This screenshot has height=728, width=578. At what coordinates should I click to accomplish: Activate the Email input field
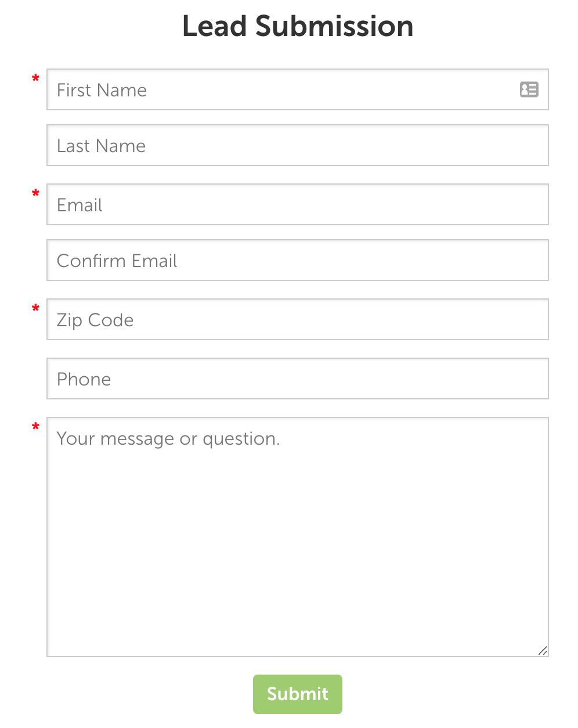coord(298,204)
